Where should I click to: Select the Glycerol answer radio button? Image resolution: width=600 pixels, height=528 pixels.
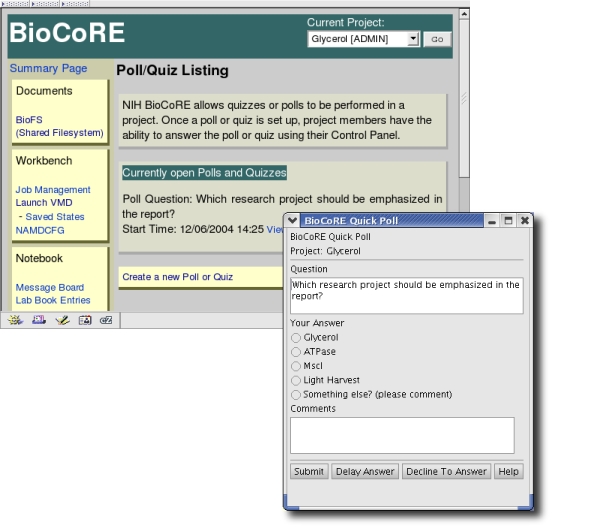[296, 338]
